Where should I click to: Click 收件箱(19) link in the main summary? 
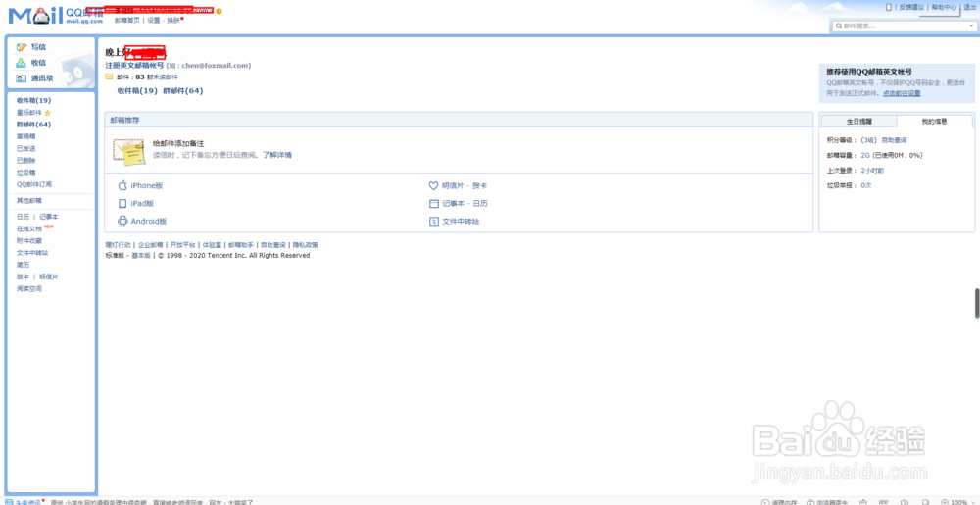(137, 90)
